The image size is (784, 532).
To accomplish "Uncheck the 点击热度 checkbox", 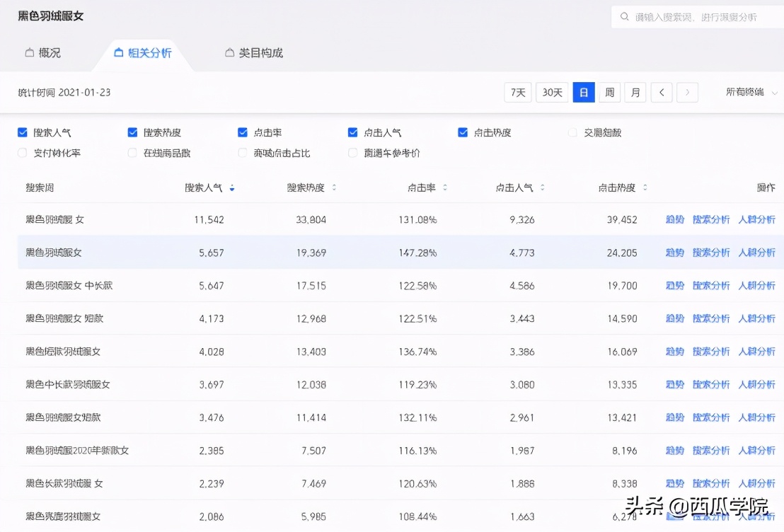I will (x=463, y=132).
